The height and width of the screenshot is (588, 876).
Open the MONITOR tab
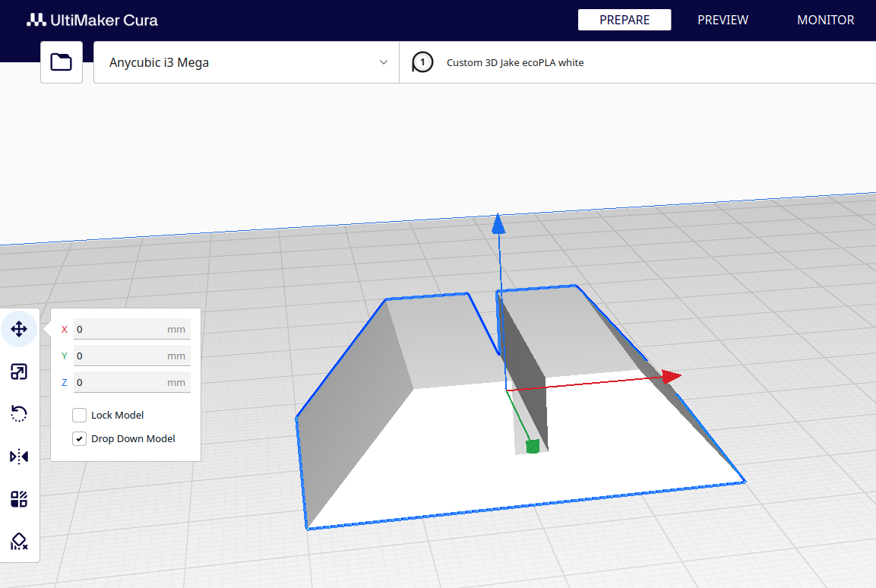[825, 20]
